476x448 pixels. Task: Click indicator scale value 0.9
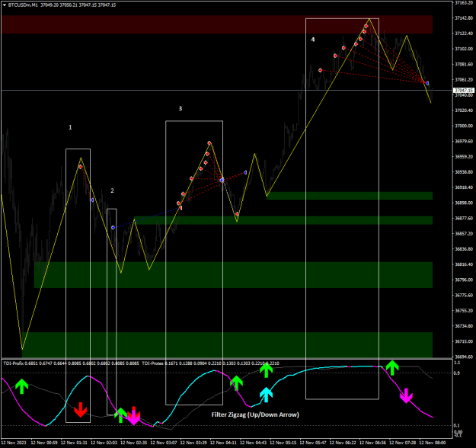click(x=457, y=373)
